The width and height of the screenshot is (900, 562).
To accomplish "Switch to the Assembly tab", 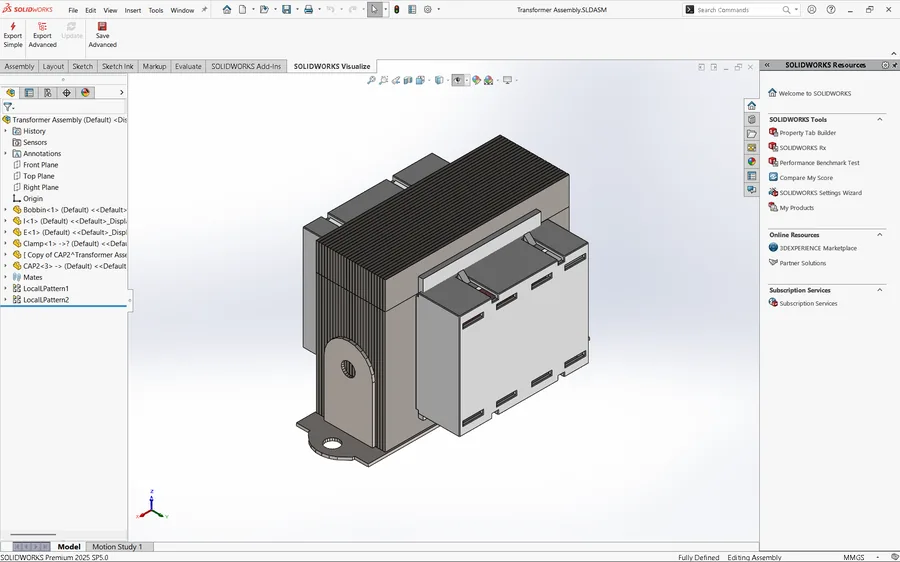I will tap(20, 66).
